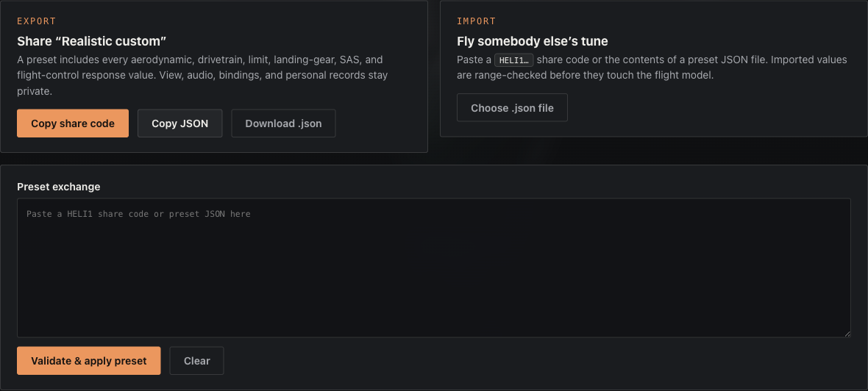This screenshot has height=391, width=868.
Task: Copy the preset as JSON
Action: 180,123
